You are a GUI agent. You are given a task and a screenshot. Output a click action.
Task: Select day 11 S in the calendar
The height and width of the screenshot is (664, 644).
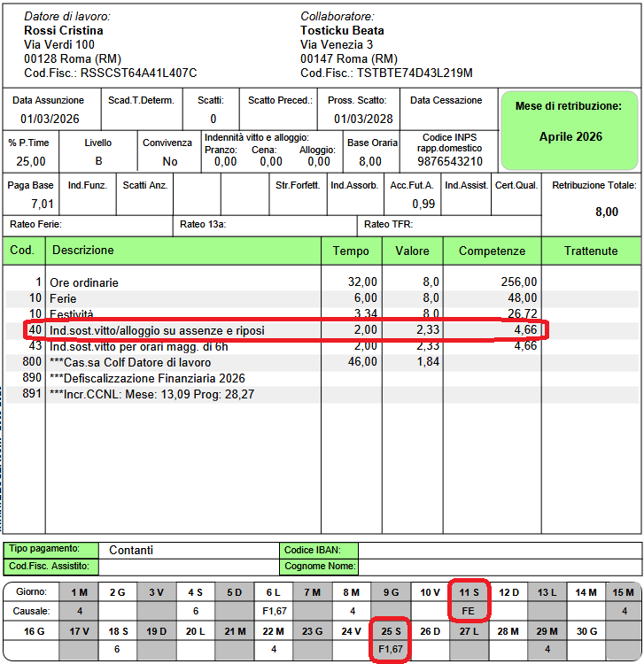469,591
